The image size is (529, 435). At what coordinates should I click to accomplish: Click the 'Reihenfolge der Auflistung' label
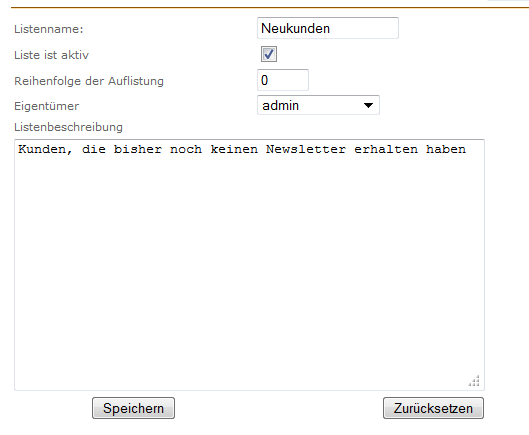(x=89, y=81)
